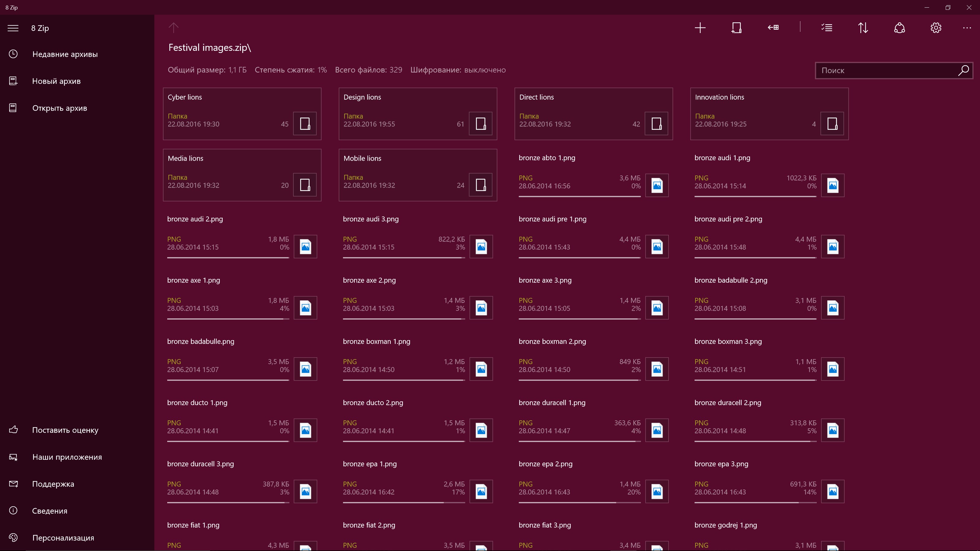The height and width of the screenshot is (551, 980).
Task: Open the Innovation lions folder
Action: (x=769, y=114)
